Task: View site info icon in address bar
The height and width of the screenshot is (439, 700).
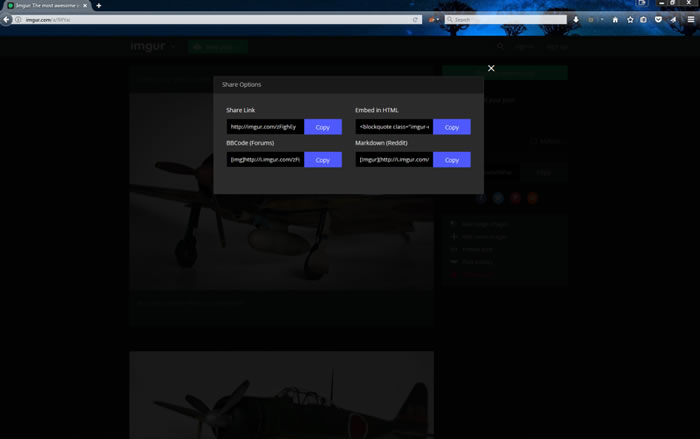Action: [x=18, y=20]
